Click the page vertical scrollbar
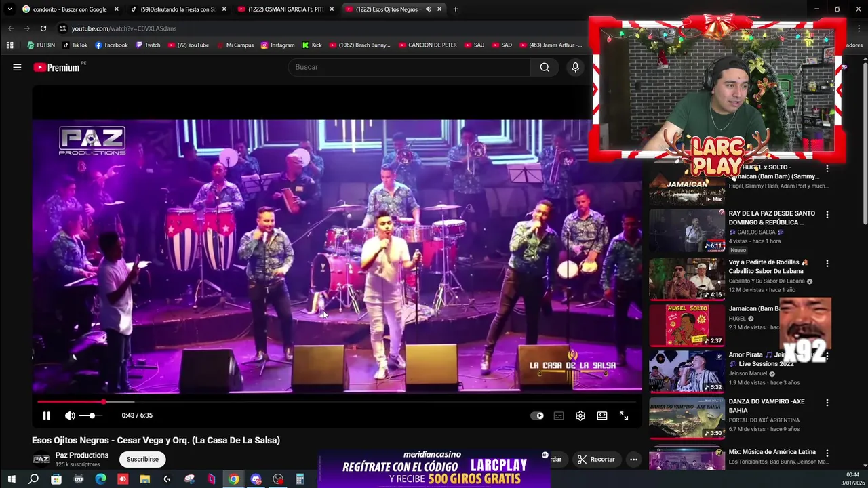This screenshot has width=868, height=488. (865, 142)
